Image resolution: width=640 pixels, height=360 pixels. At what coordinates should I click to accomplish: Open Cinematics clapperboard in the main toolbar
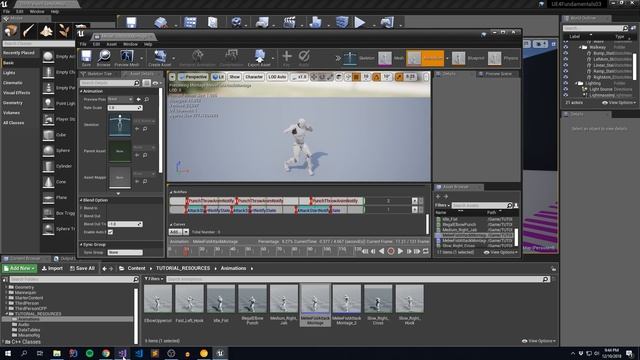coord(289,22)
